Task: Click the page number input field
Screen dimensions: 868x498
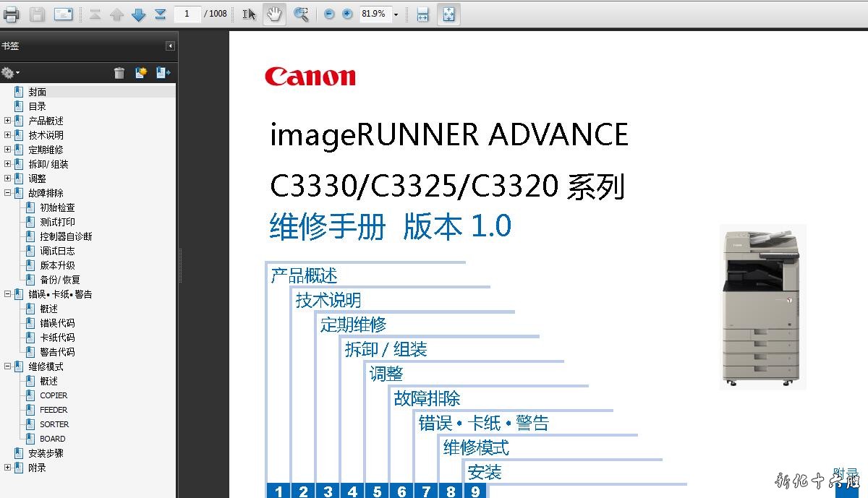Action: [187, 14]
